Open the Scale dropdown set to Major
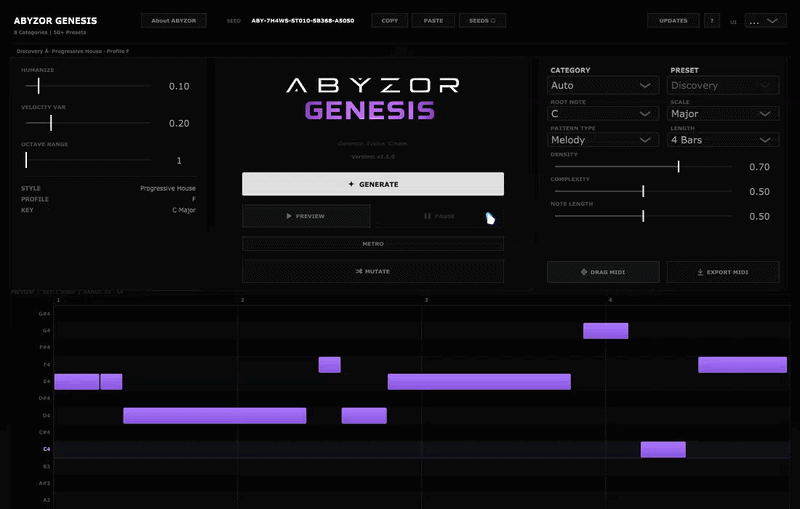 point(723,114)
